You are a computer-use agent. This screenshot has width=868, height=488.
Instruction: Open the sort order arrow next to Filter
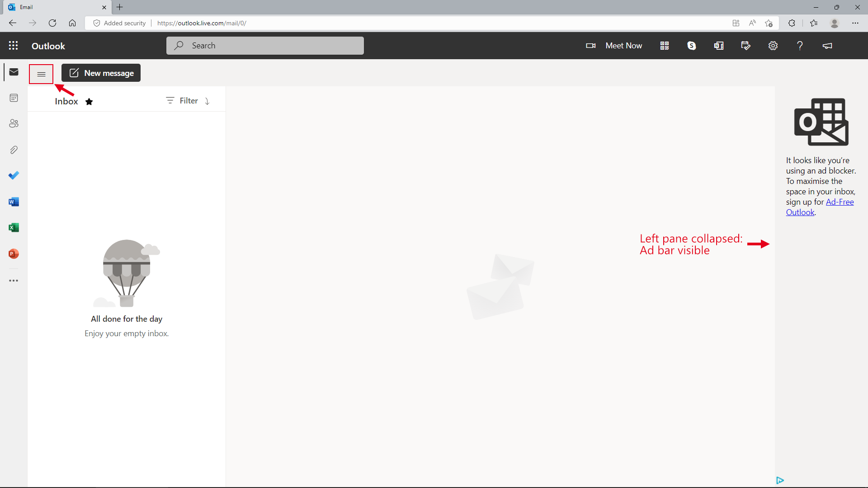(x=207, y=101)
